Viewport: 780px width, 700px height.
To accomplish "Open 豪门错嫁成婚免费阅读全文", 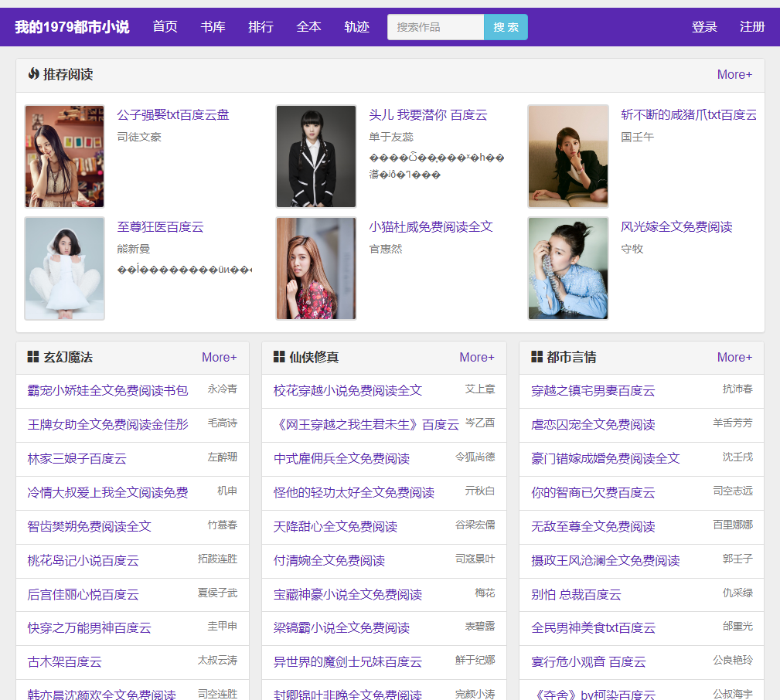I will [x=605, y=458].
